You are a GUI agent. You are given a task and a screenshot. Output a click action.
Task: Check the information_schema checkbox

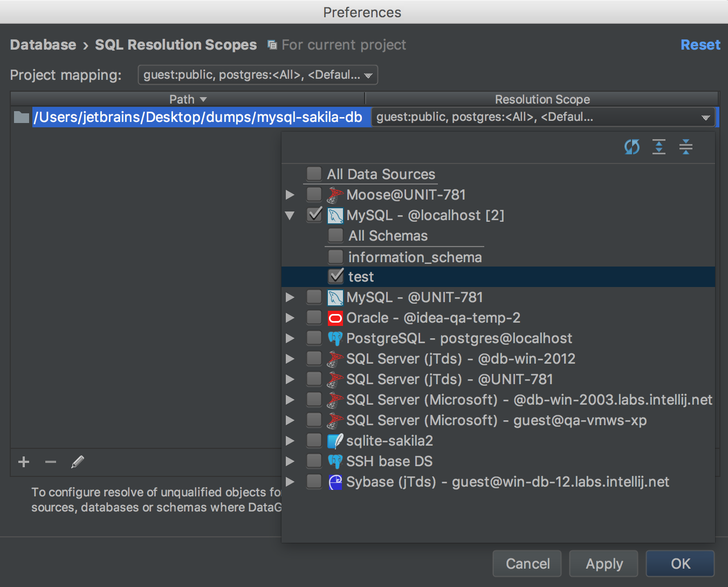[335, 256]
